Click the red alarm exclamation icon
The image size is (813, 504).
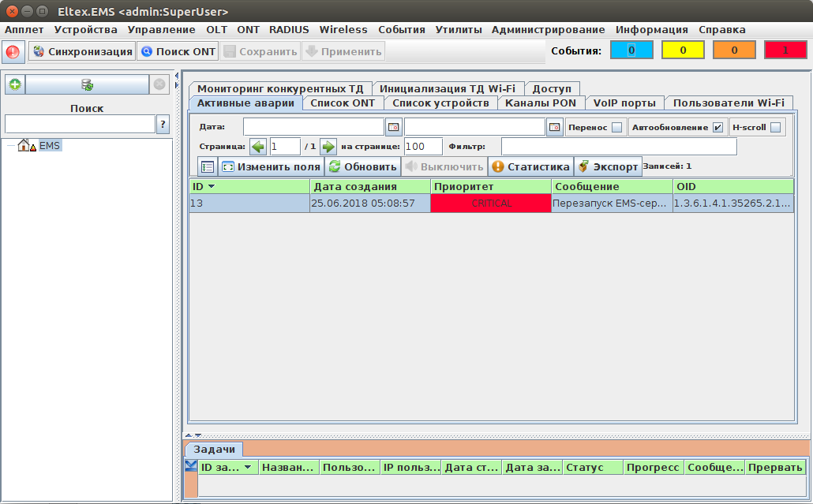coord(13,52)
